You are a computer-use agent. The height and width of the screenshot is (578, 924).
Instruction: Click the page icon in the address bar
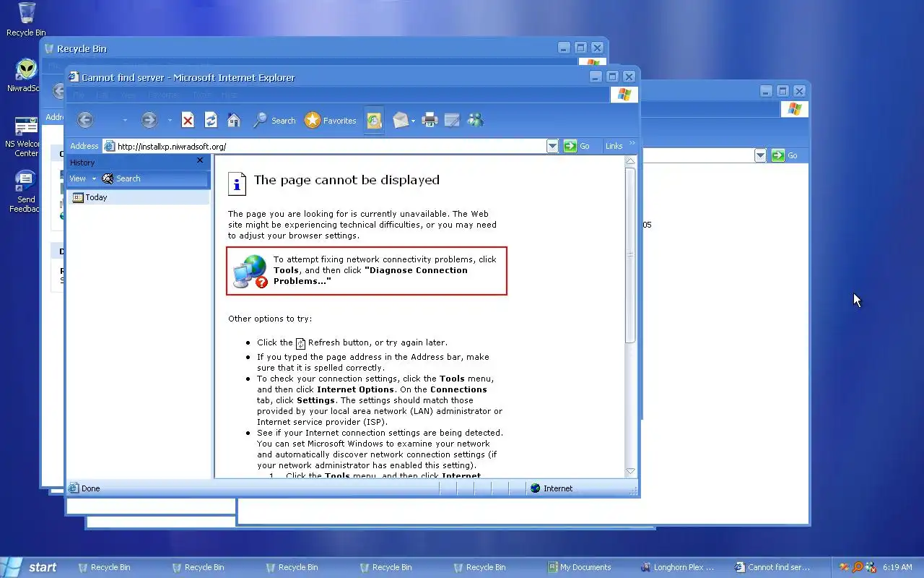[110, 146]
